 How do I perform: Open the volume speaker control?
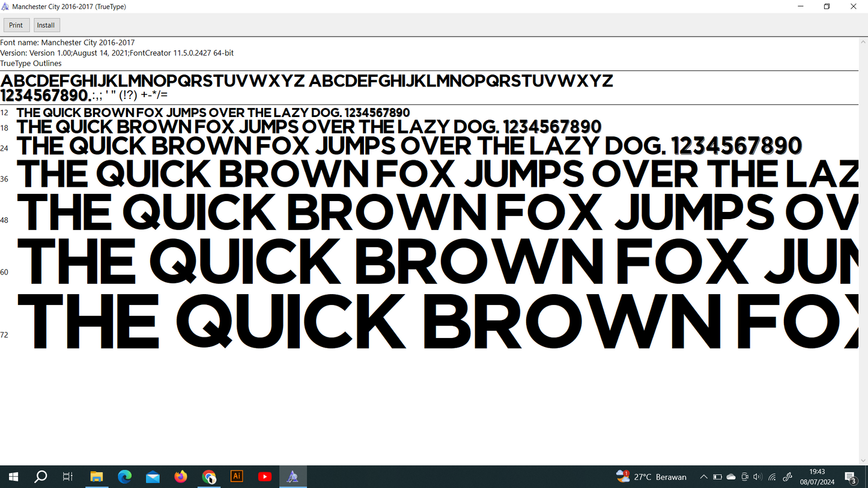pyautogui.click(x=757, y=477)
